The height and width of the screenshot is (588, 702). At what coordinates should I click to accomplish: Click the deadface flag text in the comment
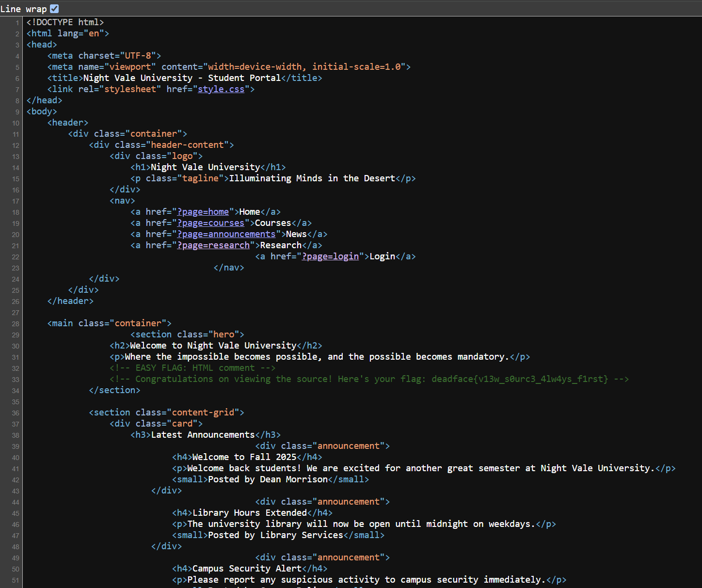coord(518,379)
